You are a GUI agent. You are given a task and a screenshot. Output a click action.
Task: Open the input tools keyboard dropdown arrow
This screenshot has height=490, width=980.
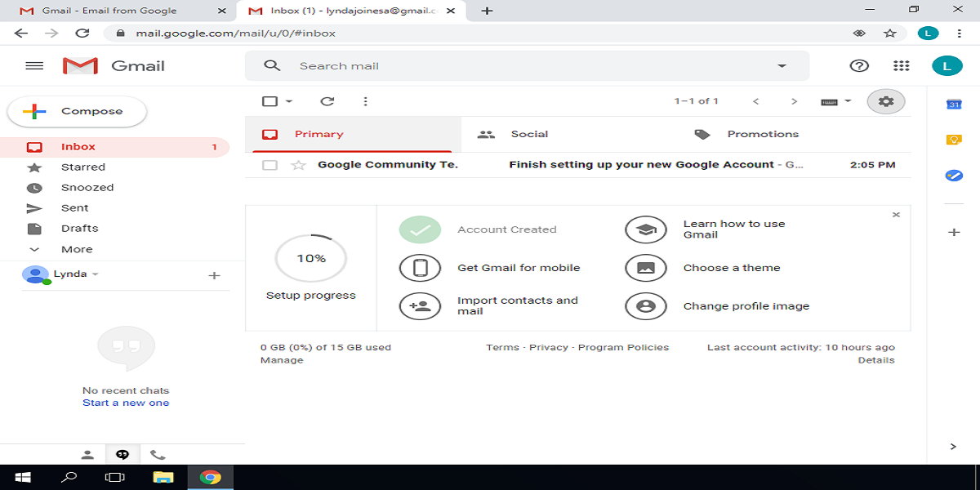(x=848, y=101)
